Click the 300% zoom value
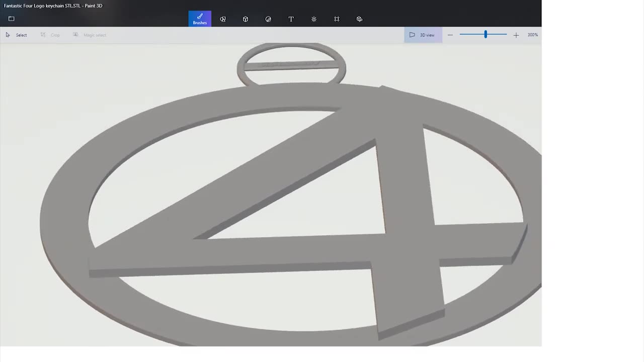The height and width of the screenshot is (362, 644). pos(532,35)
